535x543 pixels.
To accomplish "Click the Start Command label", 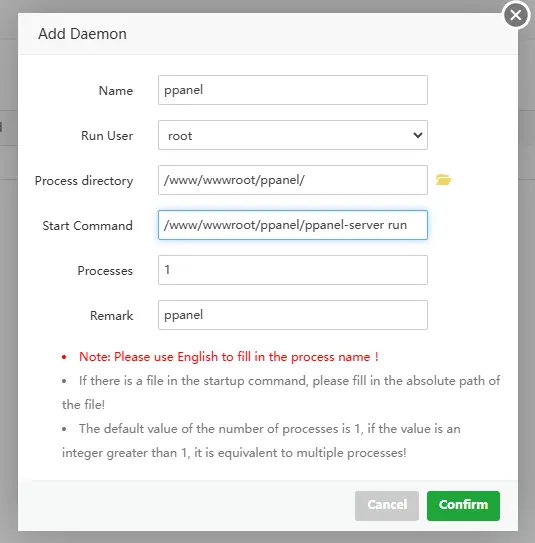I will [x=88, y=226].
